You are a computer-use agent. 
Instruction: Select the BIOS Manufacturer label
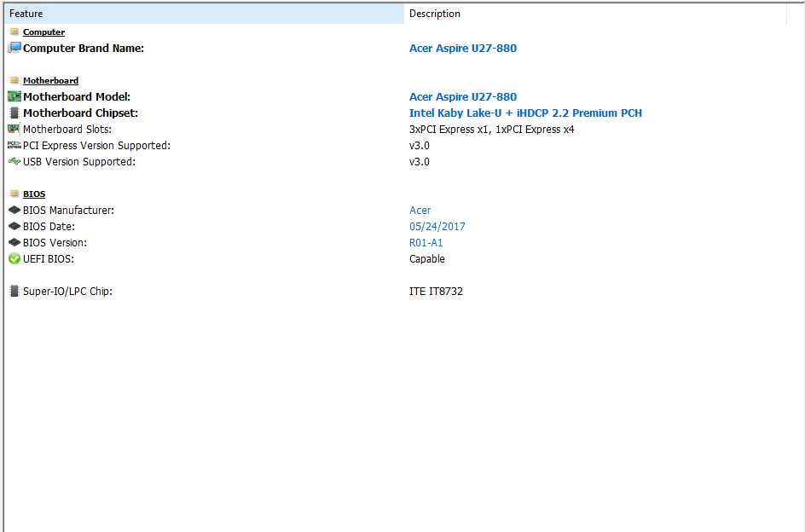tap(69, 210)
